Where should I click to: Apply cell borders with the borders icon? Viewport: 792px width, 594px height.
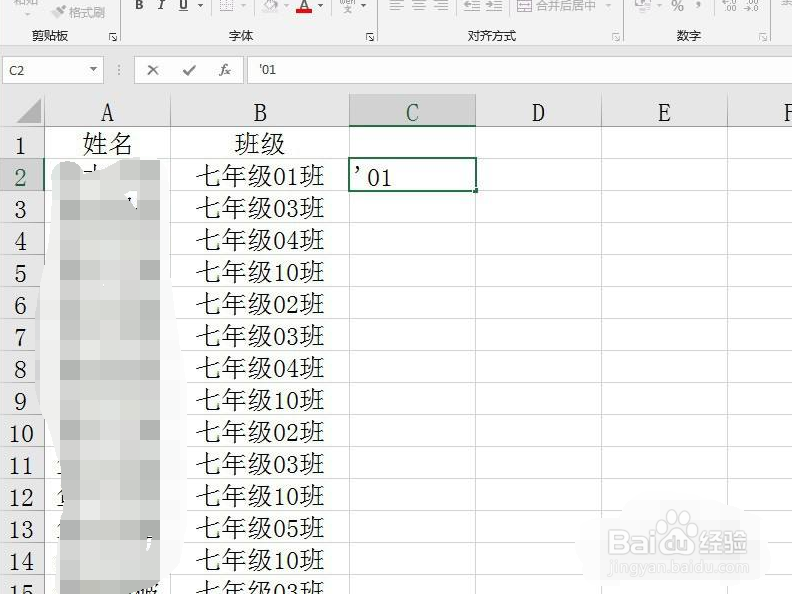point(227,6)
